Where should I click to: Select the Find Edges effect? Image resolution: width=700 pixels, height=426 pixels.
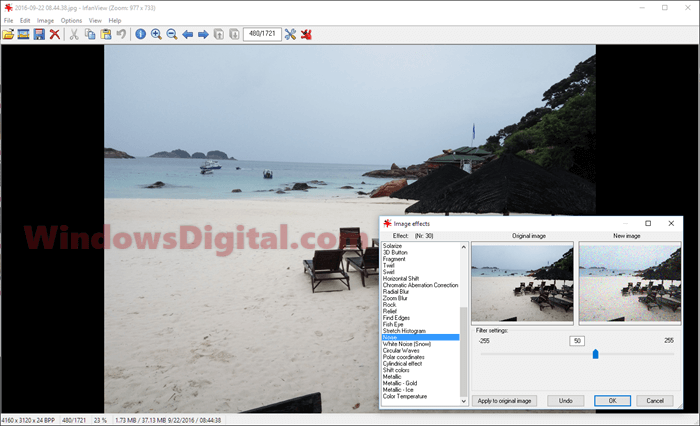coord(396,317)
